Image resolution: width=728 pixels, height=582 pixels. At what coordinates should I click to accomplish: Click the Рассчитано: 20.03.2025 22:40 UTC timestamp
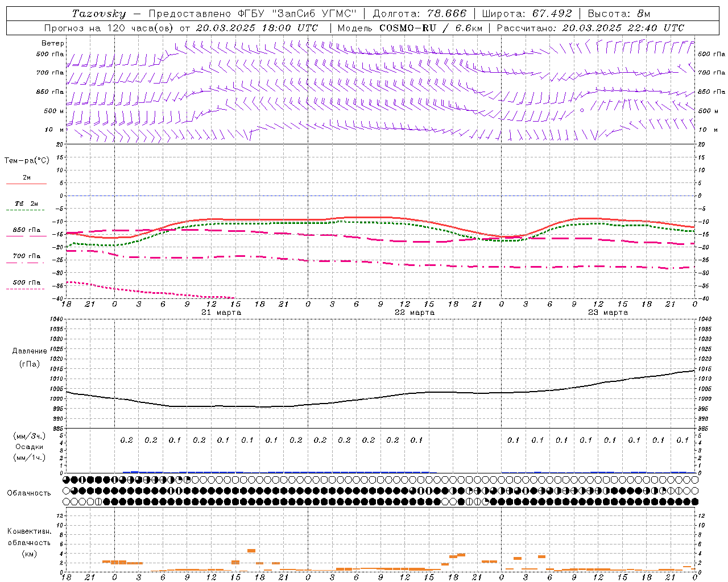(590, 28)
